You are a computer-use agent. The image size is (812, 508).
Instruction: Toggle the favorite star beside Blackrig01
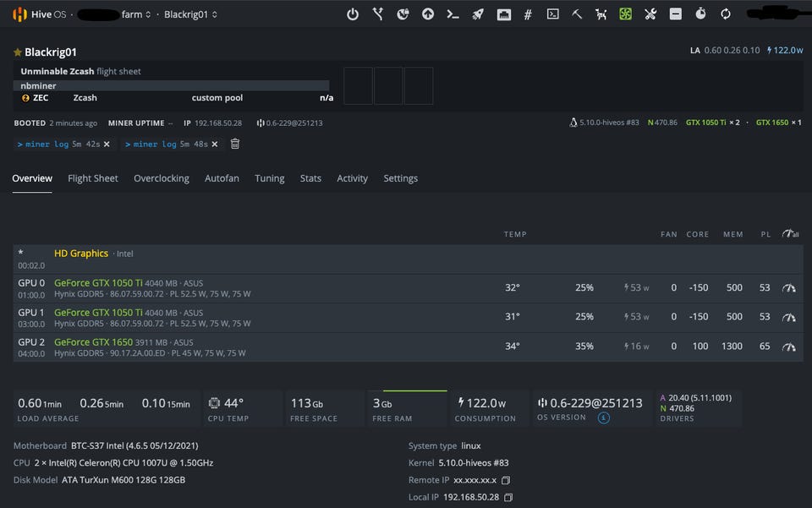tap(17, 52)
